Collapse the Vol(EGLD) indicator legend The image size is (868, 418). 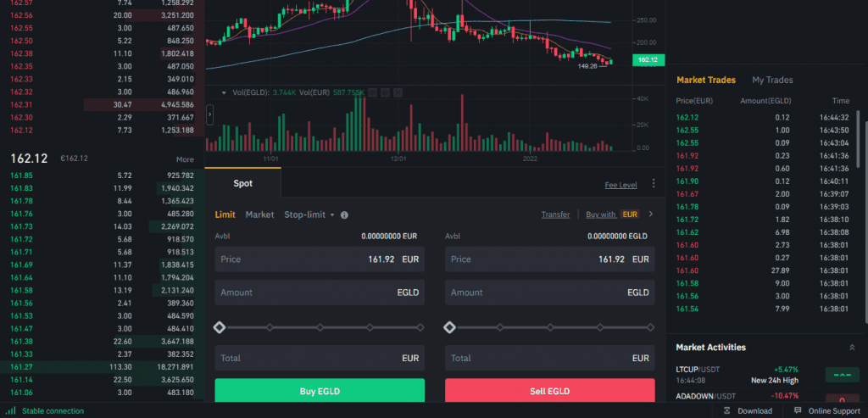(x=224, y=92)
